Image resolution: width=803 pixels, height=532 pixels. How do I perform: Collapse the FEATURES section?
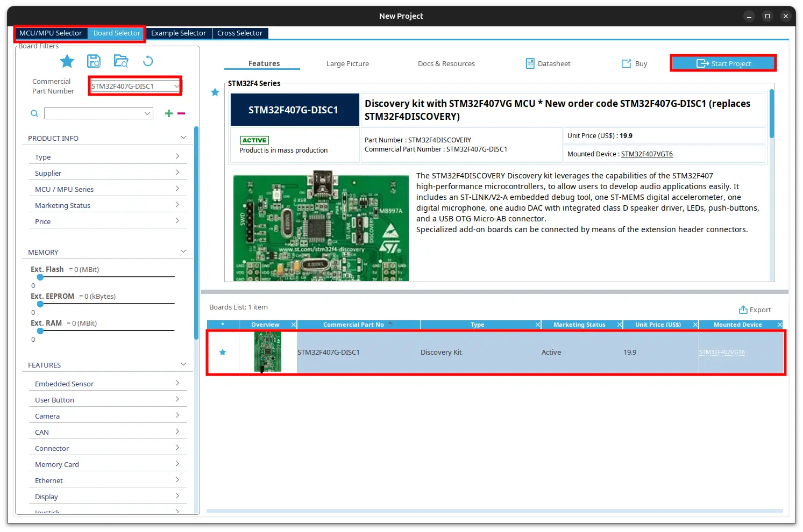pos(183,364)
